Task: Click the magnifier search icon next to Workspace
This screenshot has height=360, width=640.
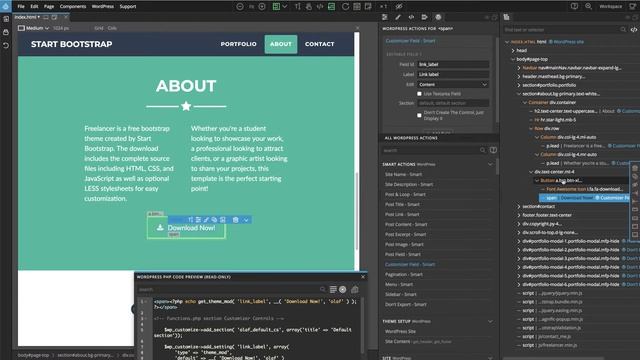Action: (589, 7)
